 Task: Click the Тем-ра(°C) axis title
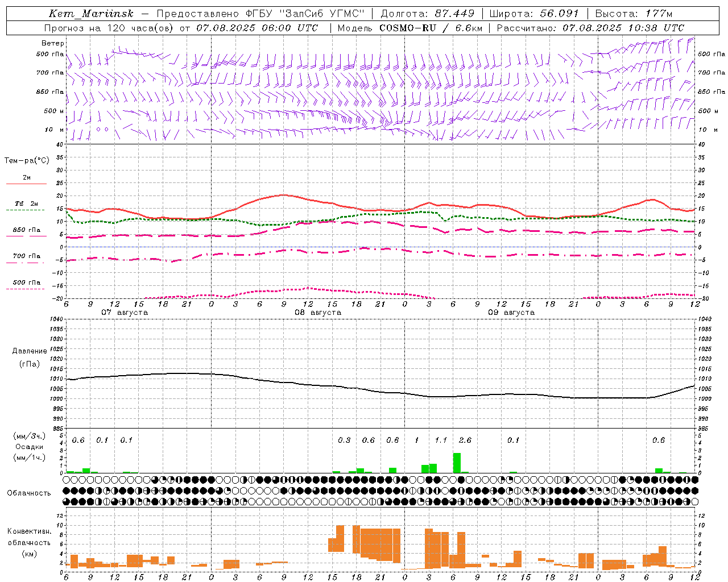pos(27,161)
